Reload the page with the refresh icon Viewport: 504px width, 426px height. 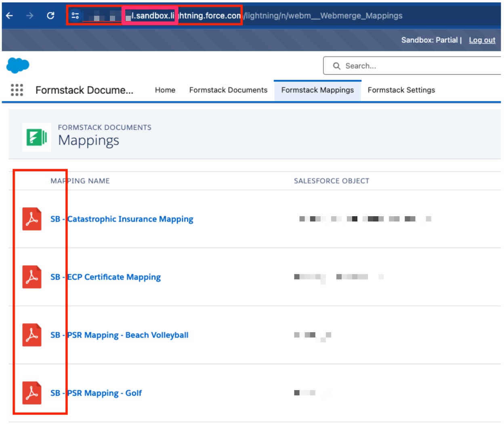[50, 16]
